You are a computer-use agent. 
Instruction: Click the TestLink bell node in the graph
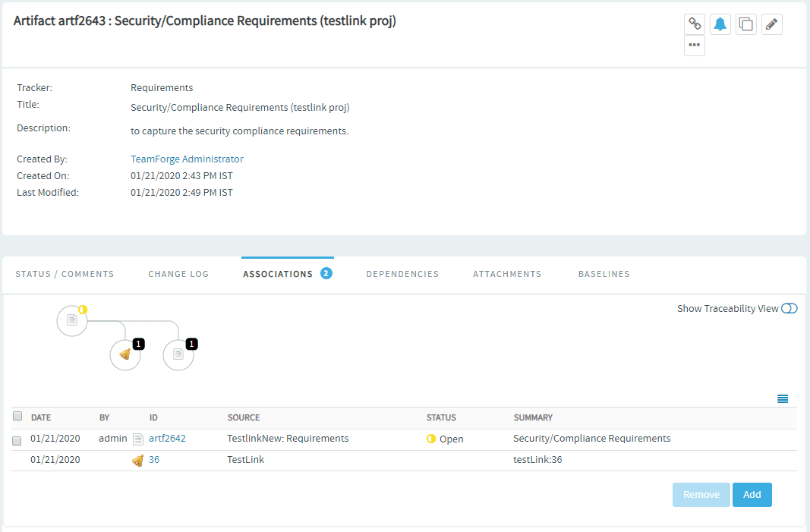tap(125, 355)
